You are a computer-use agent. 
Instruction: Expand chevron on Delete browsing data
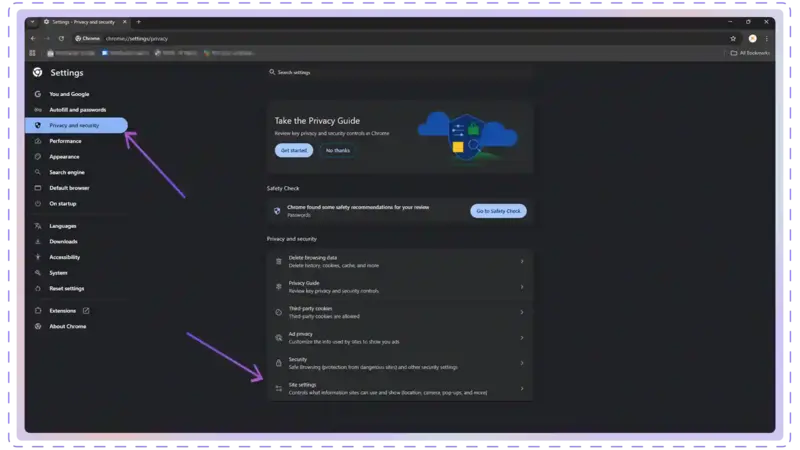[522, 261]
